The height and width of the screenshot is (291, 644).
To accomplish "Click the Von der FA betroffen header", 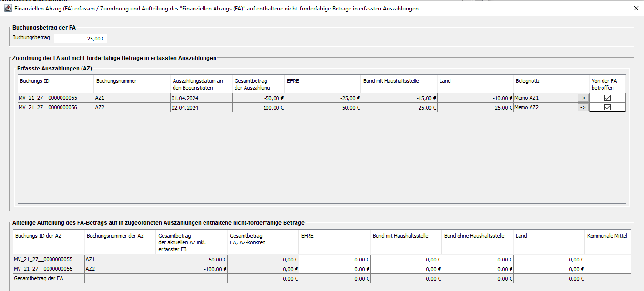I will pyautogui.click(x=607, y=84).
